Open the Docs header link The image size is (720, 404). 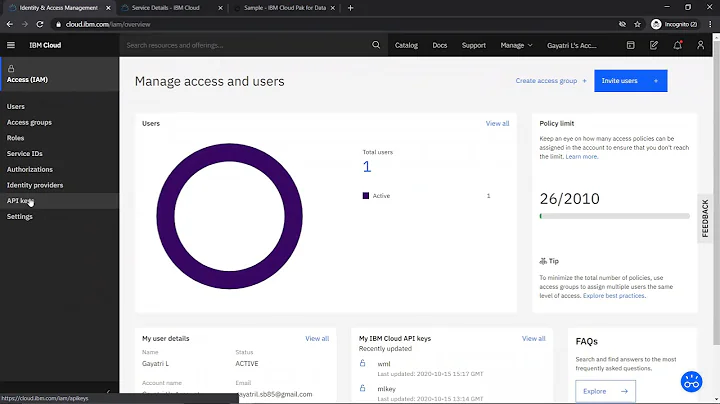point(439,45)
